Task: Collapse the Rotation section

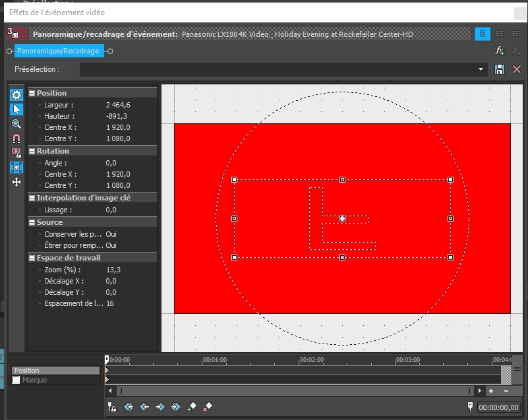Action: 32,151
